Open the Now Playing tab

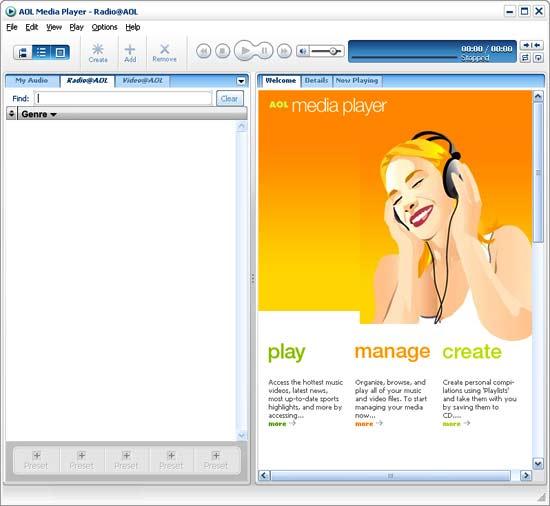pyautogui.click(x=357, y=81)
